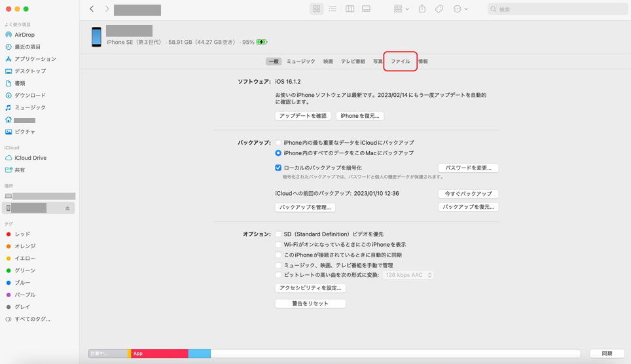Enable show iPhone on Wi-Fi checkbox

pyautogui.click(x=278, y=244)
